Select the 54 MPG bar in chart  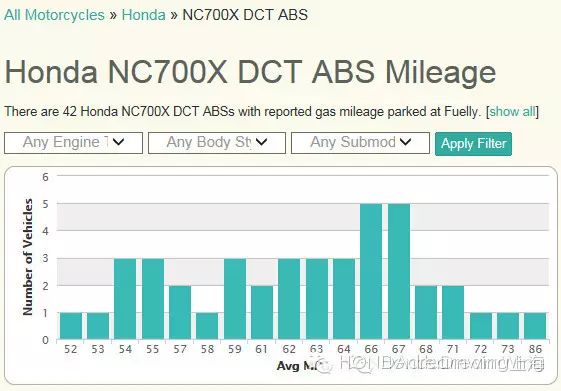click(125, 299)
